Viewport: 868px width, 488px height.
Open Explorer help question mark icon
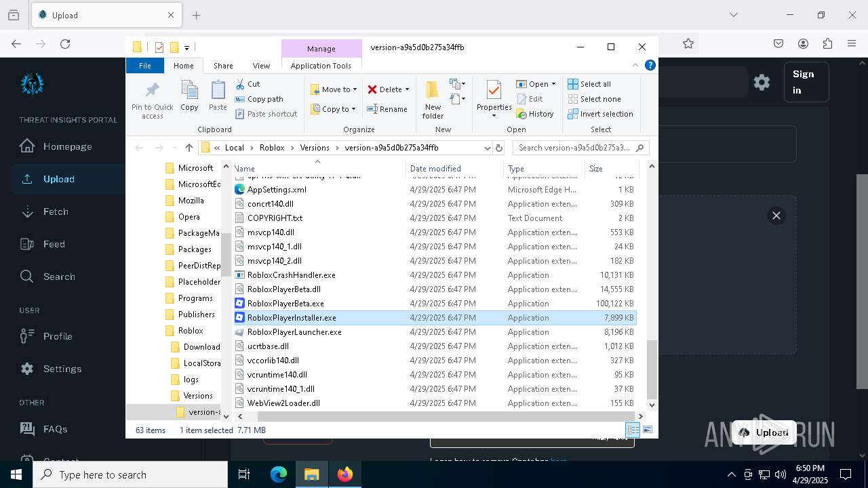[x=650, y=66]
